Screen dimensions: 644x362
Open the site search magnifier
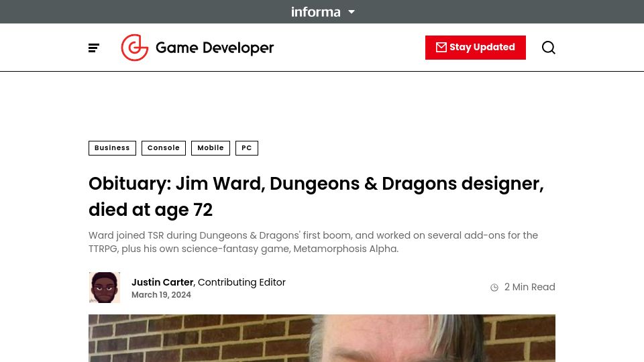click(548, 48)
